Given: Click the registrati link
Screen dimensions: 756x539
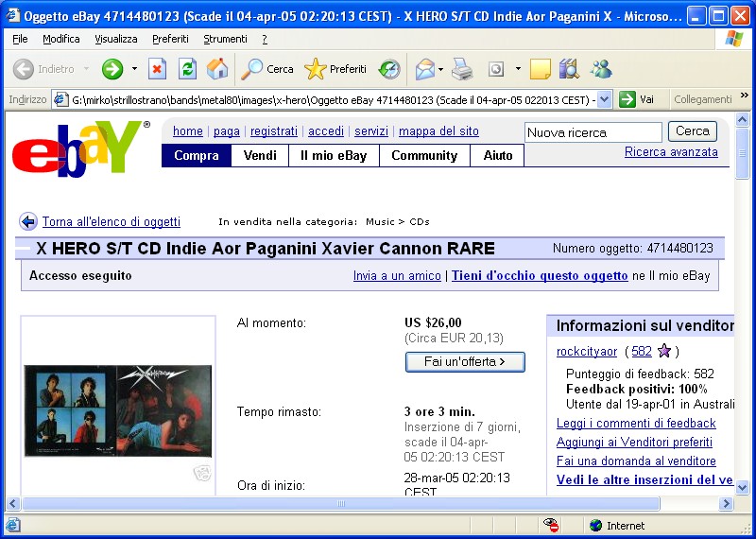Looking at the screenshot, I should pos(274,130).
